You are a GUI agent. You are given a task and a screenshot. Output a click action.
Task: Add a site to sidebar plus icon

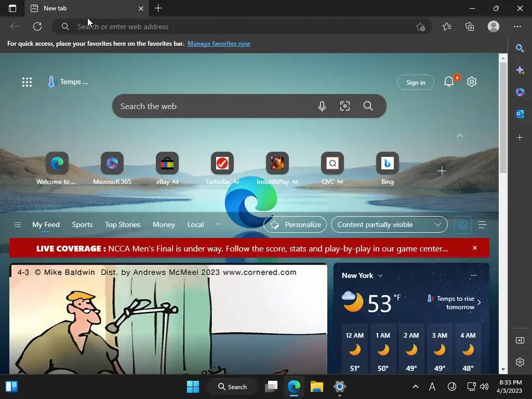520,137
